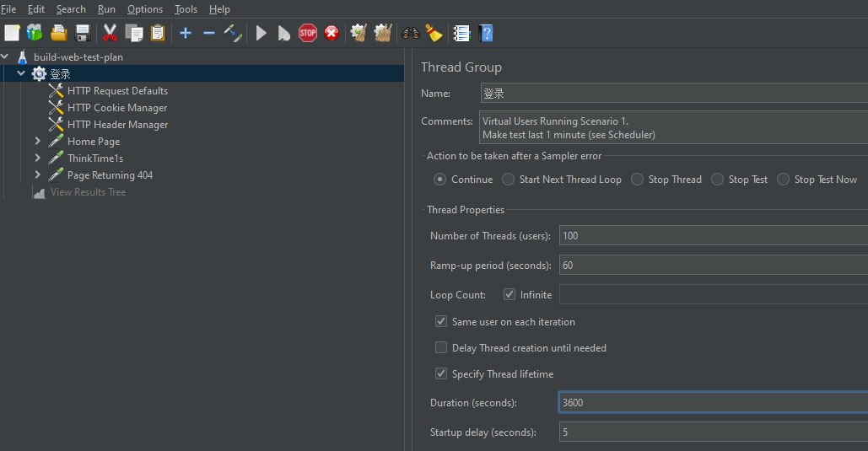Click the Shutdown red X icon
The image size is (868, 451).
click(332, 33)
